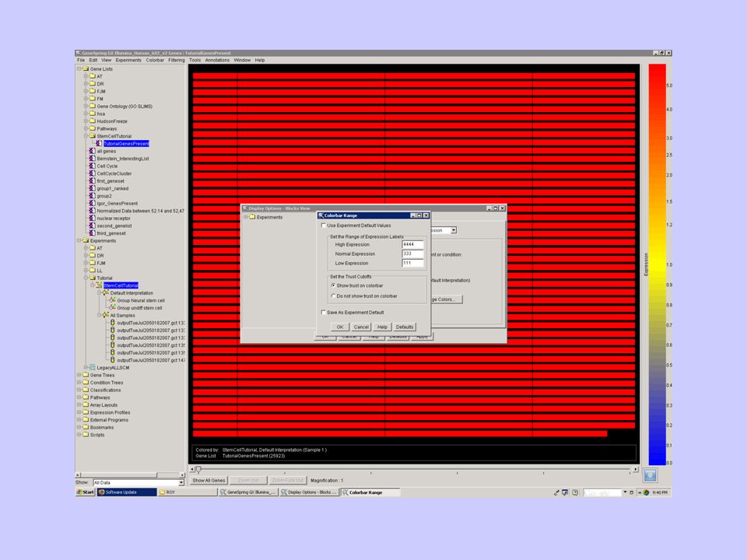
Task: Check Use Experiment Default Values
Action: [x=324, y=226]
